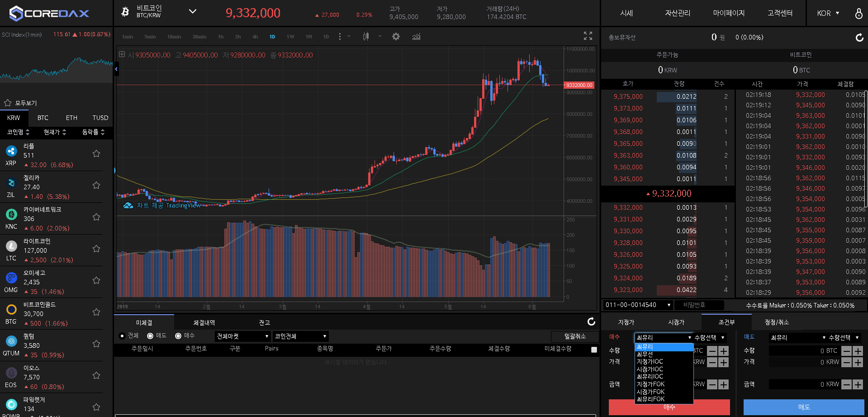Image resolution: width=868 pixels, height=417 pixels.
Task: Favorite QTUM with its star icon
Action: pyautogui.click(x=96, y=344)
